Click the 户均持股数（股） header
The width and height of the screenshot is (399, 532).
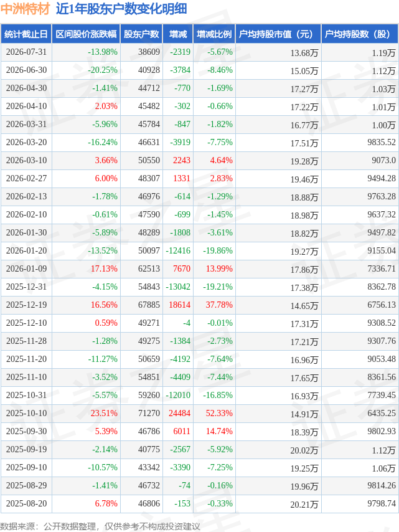360,34
